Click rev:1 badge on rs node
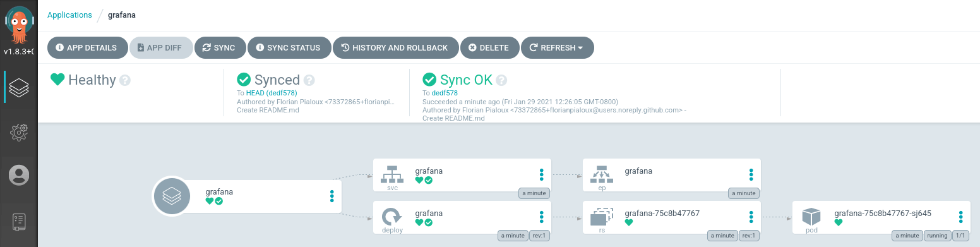 coord(749,236)
